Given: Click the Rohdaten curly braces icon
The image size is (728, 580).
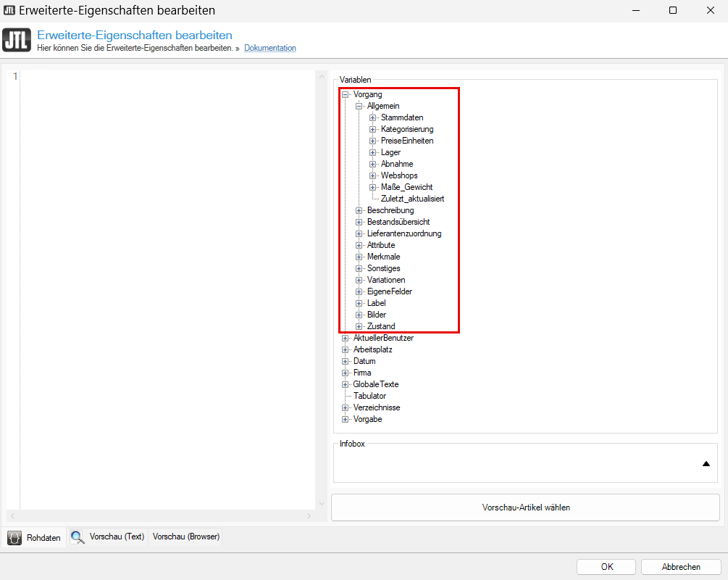Looking at the screenshot, I should point(14,537).
